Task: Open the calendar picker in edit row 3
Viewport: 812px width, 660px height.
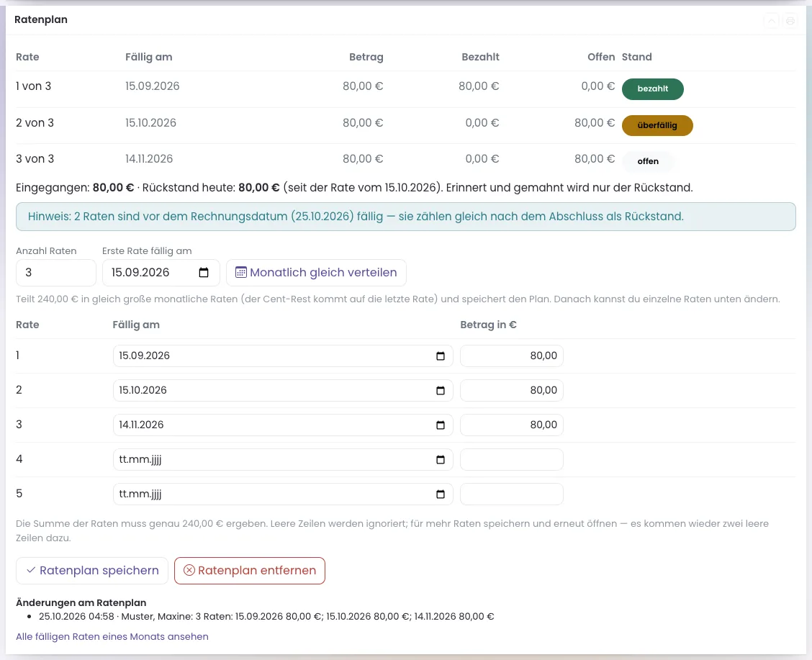Action: point(440,425)
